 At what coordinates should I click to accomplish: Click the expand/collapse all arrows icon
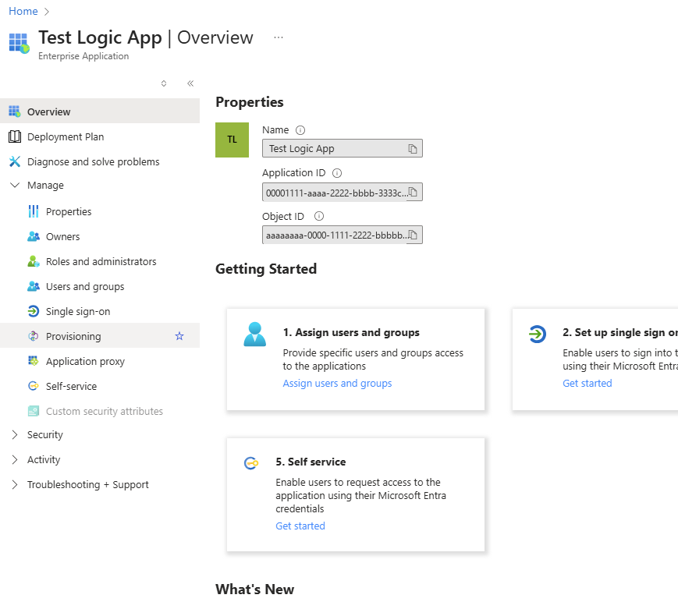(164, 83)
